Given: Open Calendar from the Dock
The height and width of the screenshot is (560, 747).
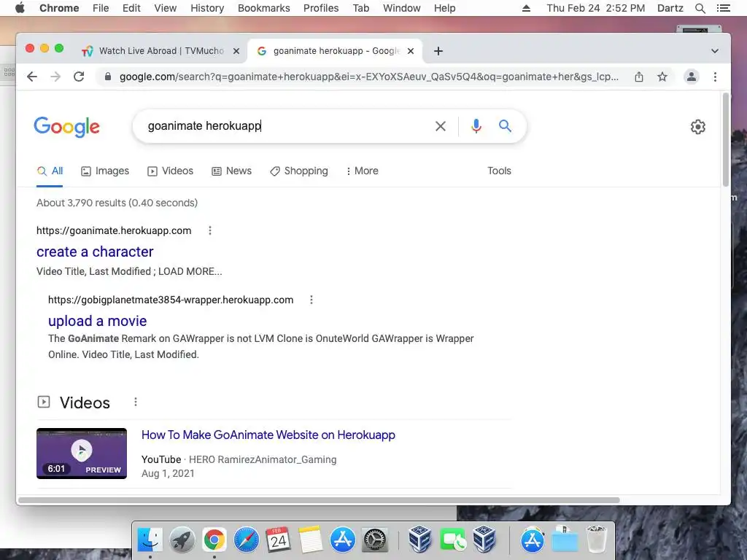Looking at the screenshot, I should click(x=278, y=540).
